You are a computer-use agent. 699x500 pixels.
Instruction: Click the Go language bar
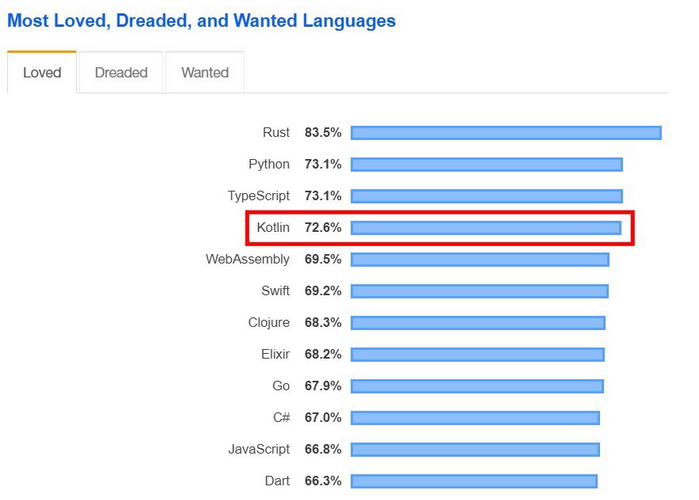click(477, 386)
